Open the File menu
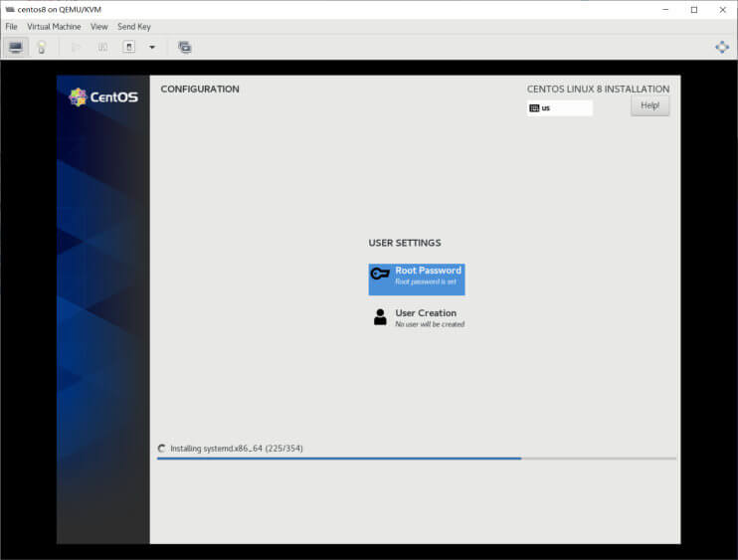The height and width of the screenshot is (560, 738). coord(11,27)
